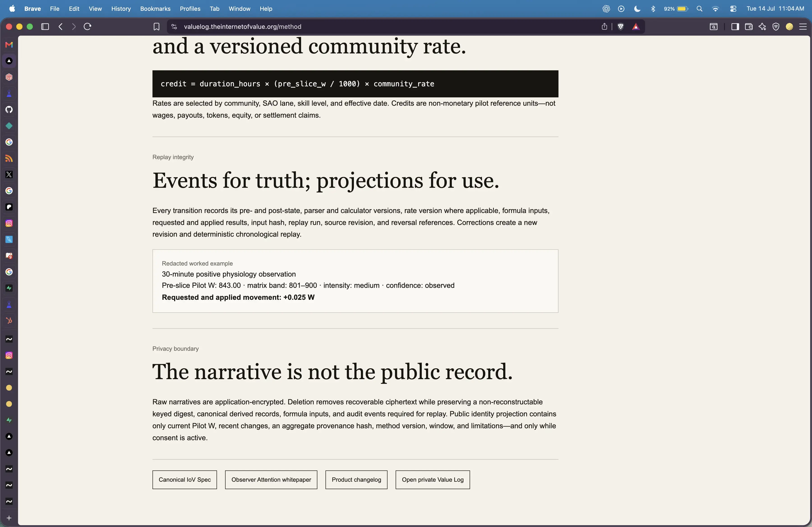Screen dimensions: 812x527
Task: View site information icon in address bar
Action: [174, 27]
